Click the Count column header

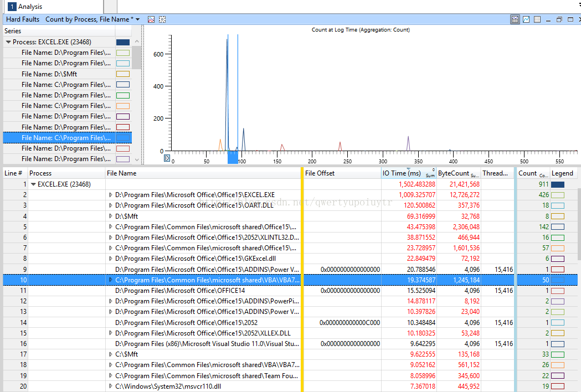point(533,173)
